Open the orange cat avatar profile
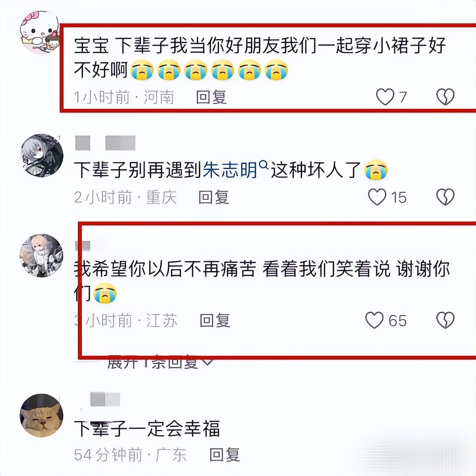 click(x=41, y=415)
